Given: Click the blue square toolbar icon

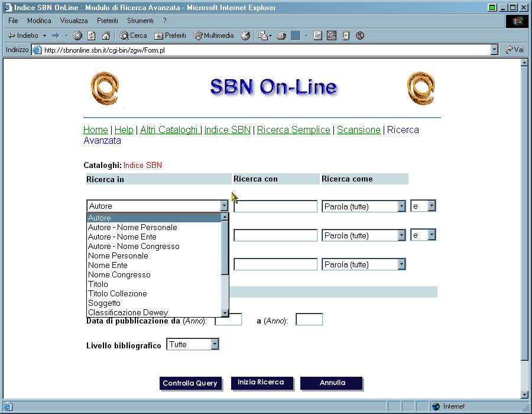Looking at the screenshot, I should click(296, 35).
